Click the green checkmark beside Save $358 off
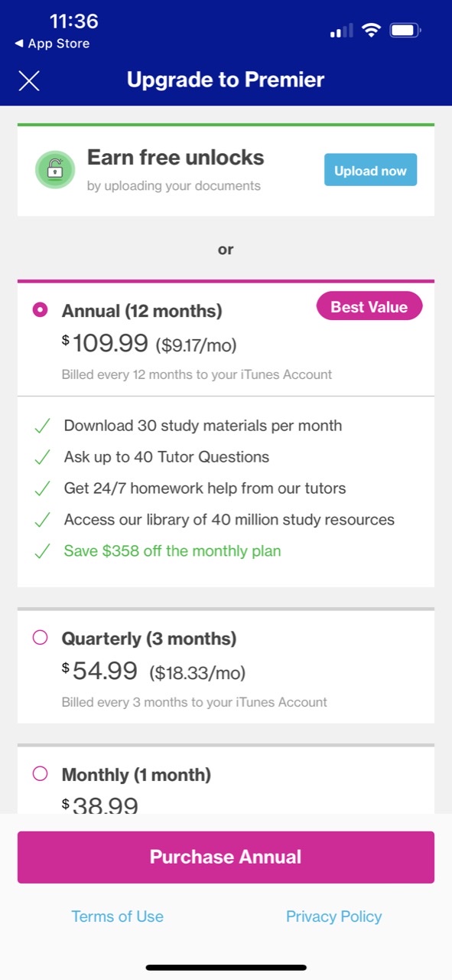 pyautogui.click(x=41, y=550)
